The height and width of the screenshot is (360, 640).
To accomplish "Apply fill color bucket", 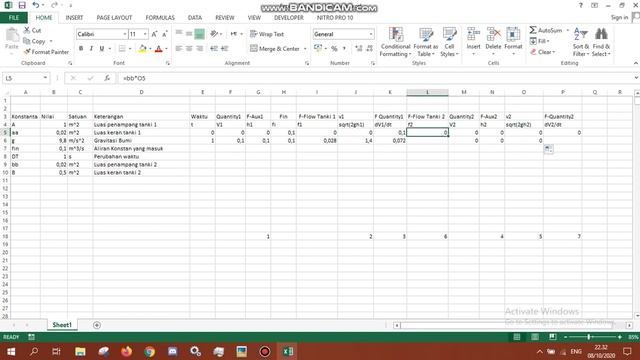I will click(x=142, y=49).
